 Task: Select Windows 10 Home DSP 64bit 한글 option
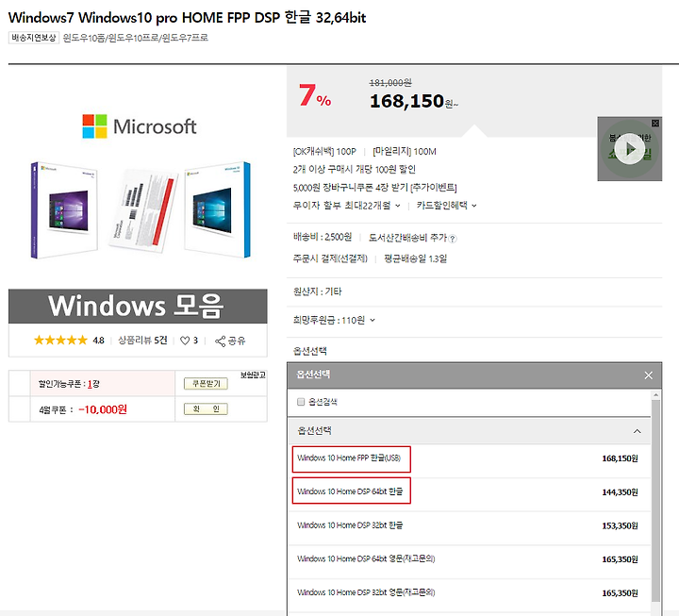(470, 492)
